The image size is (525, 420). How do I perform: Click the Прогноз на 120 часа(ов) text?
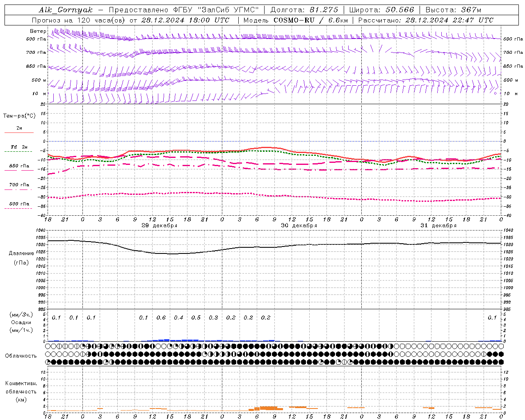pos(79,20)
